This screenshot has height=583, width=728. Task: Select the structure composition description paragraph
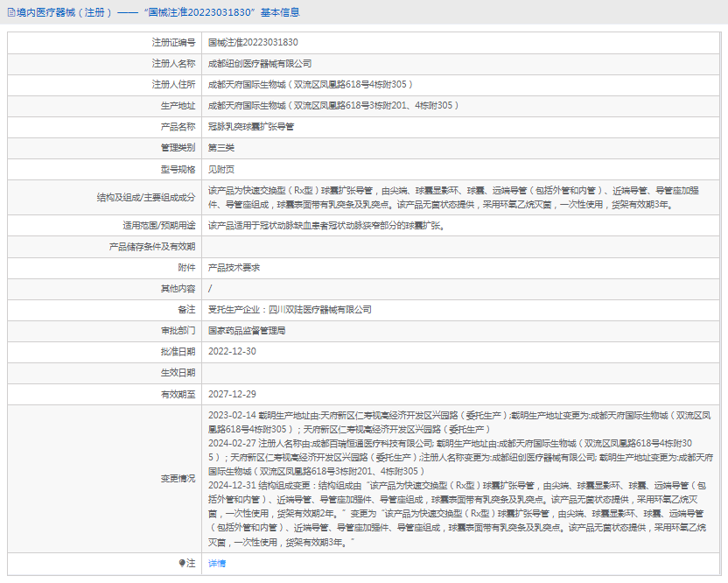click(x=453, y=198)
